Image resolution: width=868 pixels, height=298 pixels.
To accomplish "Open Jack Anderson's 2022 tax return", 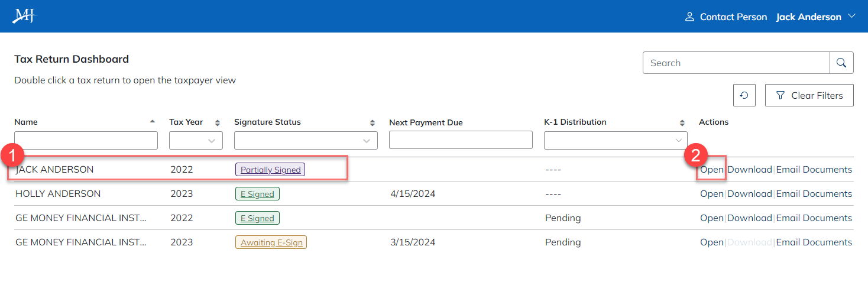I will click(712, 170).
